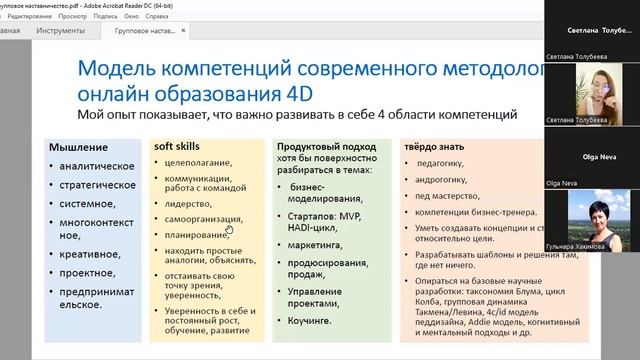The image size is (640, 360).
Task: Click the bullet Коучинге
Action: [x=309, y=321]
